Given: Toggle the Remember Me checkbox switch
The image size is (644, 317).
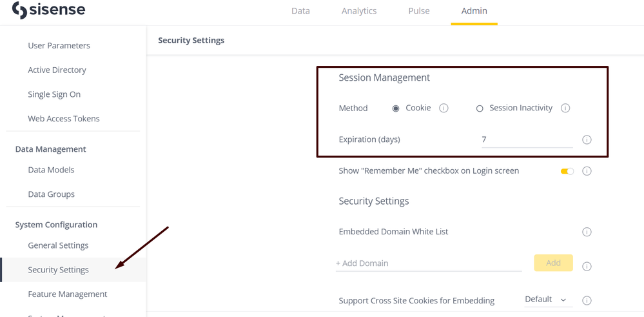Looking at the screenshot, I should (x=567, y=171).
